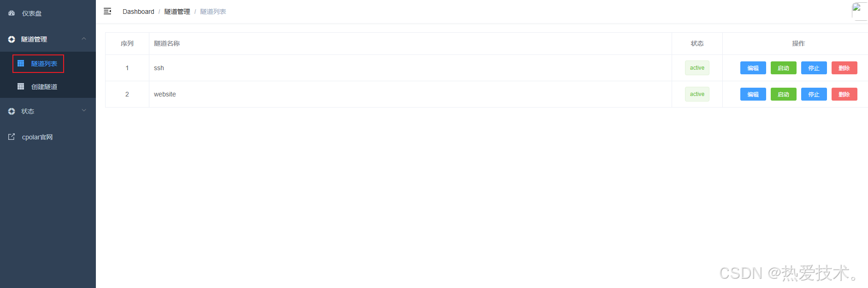The width and height of the screenshot is (868, 288).
Task: Click the dashboard gauge icon in sidebar
Action: pos(12,13)
